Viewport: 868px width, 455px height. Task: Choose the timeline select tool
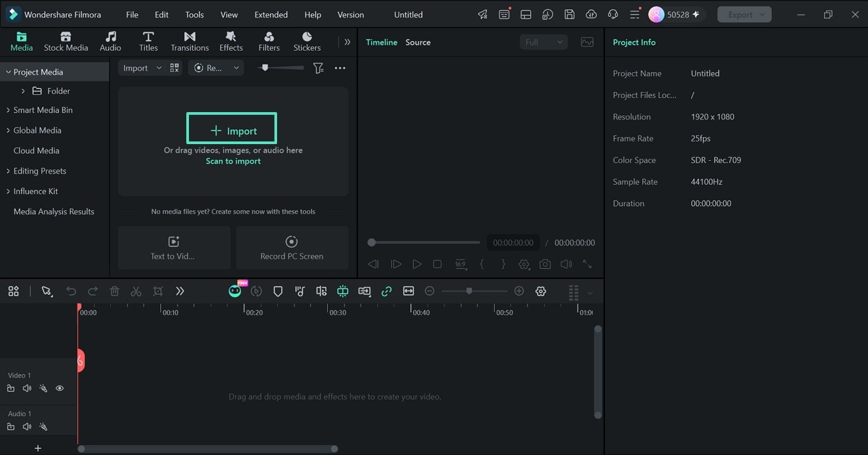pyautogui.click(x=47, y=291)
